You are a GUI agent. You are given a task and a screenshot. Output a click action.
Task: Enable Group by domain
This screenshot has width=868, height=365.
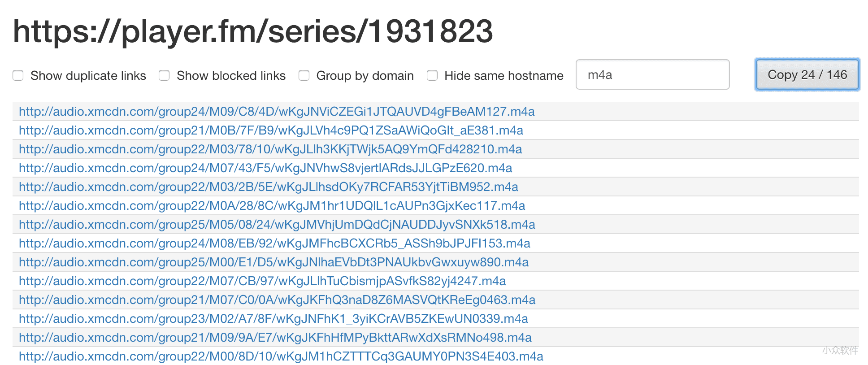point(304,75)
